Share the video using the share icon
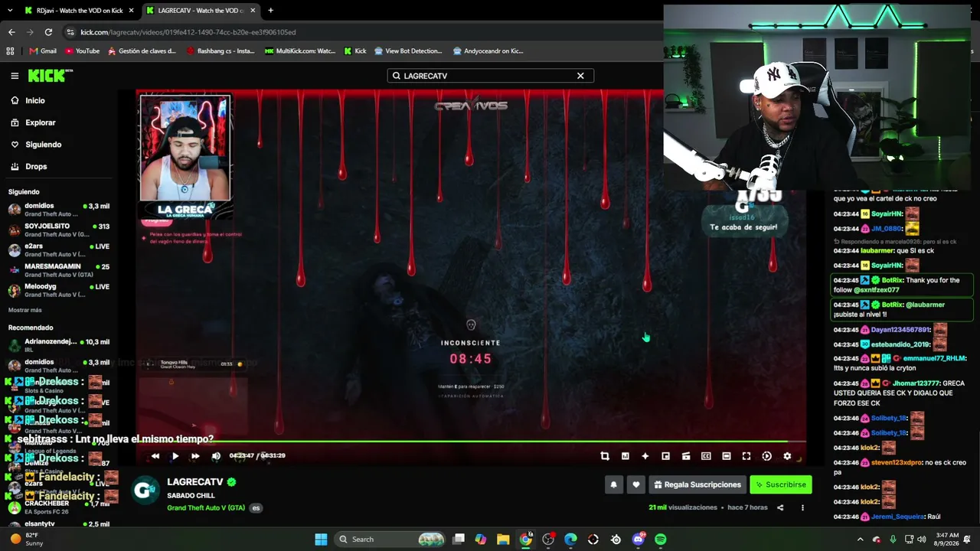 (780, 507)
